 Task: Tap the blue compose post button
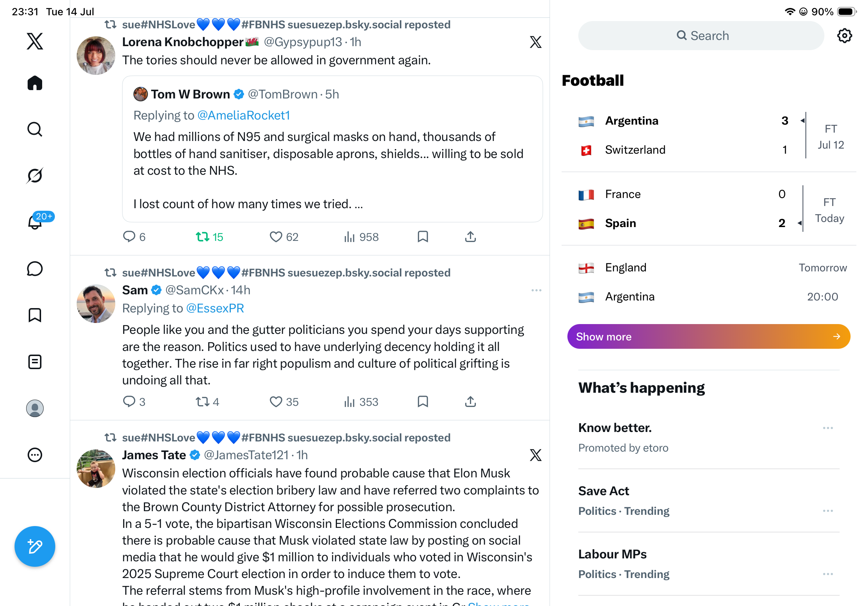(x=35, y=546)
